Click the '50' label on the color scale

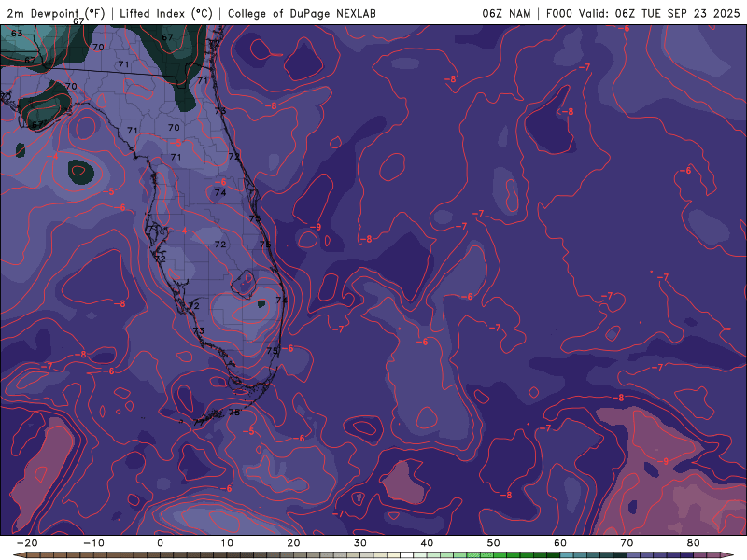point(494,543)
